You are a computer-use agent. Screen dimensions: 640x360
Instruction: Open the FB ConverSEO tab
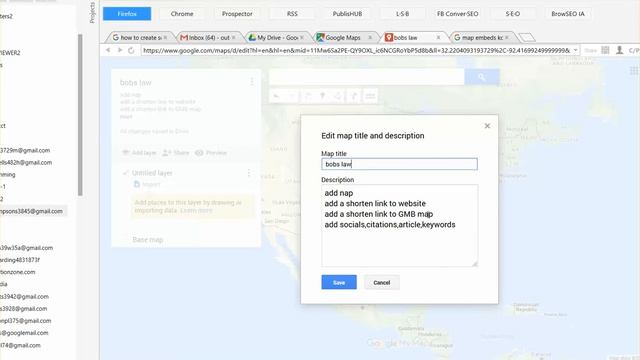click(458, 13)
